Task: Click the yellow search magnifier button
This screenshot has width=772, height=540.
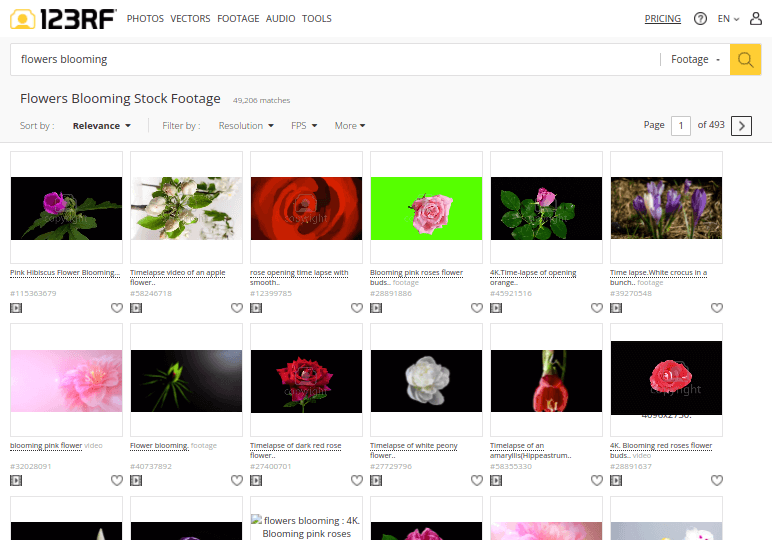Action: click(x=745, y=60)
